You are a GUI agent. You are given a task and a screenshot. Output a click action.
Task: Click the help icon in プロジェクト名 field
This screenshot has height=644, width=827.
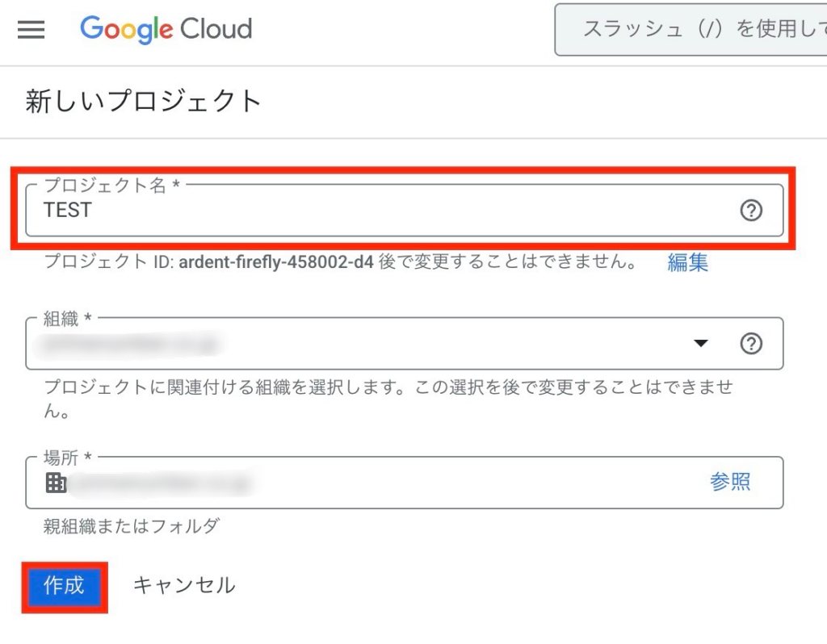[751, 211]
